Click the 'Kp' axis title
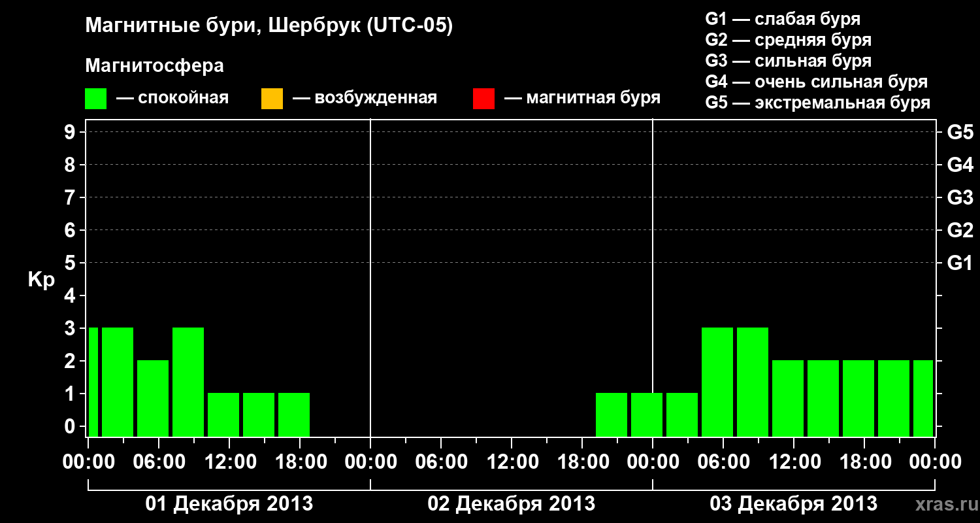The height and width of the screenshot is (523, 980). [41, 280]
